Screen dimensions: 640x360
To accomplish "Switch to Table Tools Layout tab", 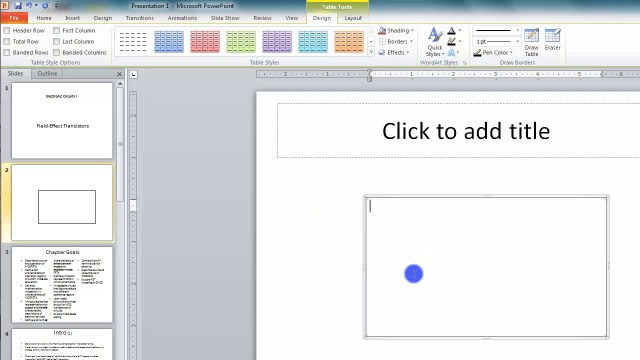I will [x=353, y=18].
